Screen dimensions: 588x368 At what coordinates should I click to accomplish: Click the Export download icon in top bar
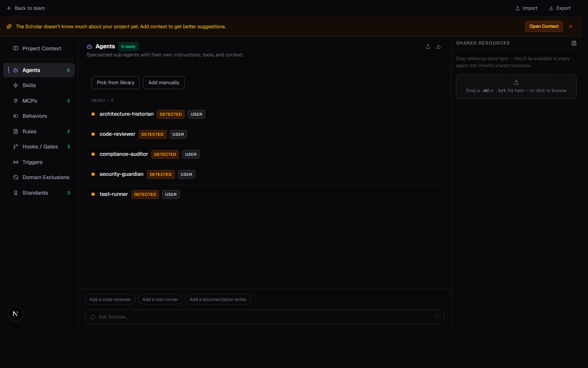551,8
